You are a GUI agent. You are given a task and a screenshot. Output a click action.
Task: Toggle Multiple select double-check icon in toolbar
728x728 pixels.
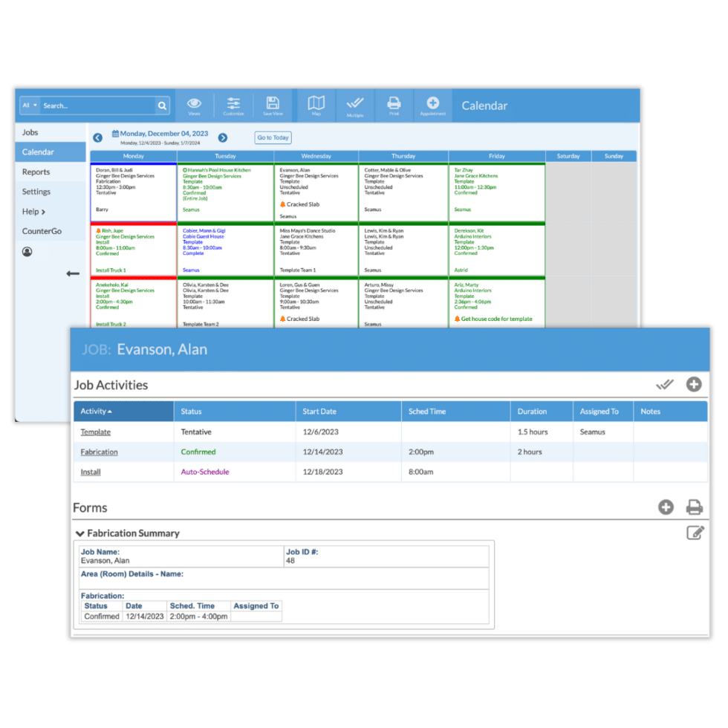(355, 105)
